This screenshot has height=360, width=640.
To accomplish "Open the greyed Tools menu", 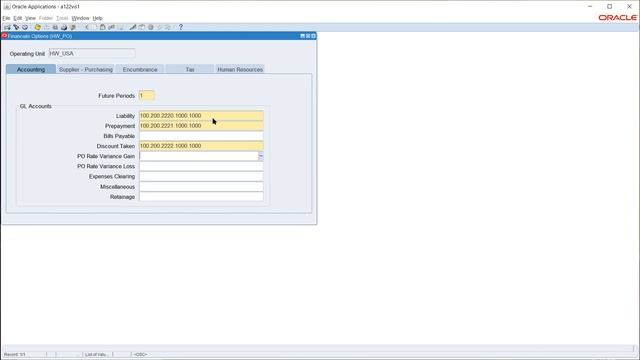I will pyautogui.click(x=62, y=18).
